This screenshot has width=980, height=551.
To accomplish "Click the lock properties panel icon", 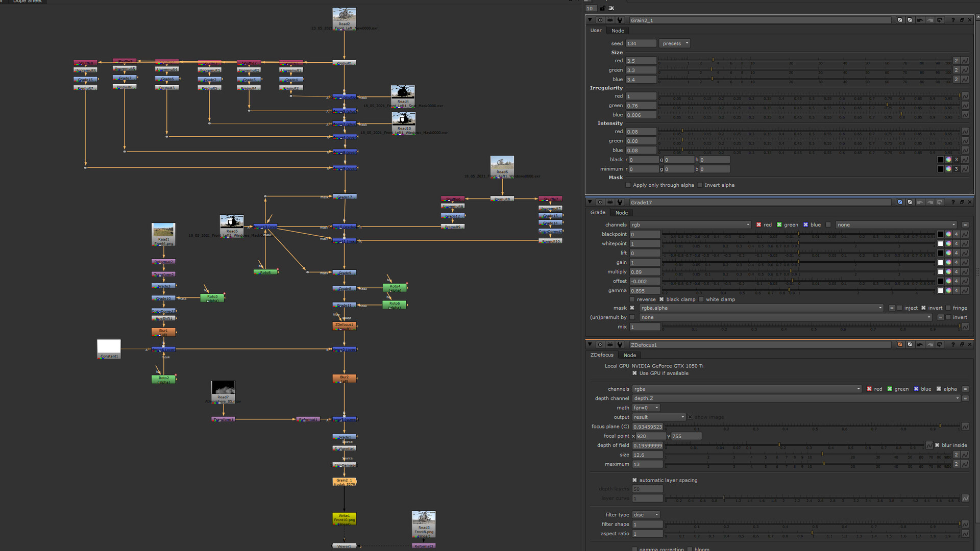I will [x=602, y=8].
